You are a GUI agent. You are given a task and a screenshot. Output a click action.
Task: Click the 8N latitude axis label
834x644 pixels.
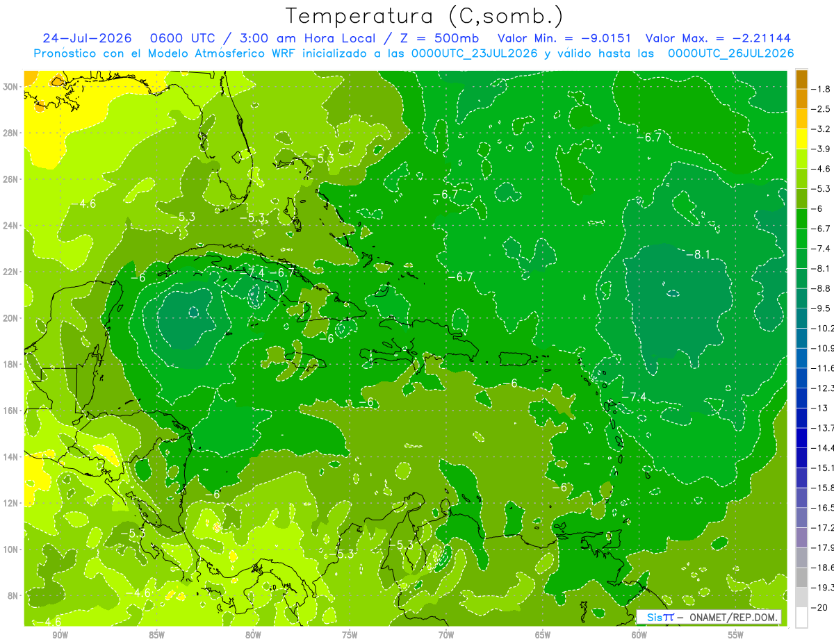tap(14, 595)
